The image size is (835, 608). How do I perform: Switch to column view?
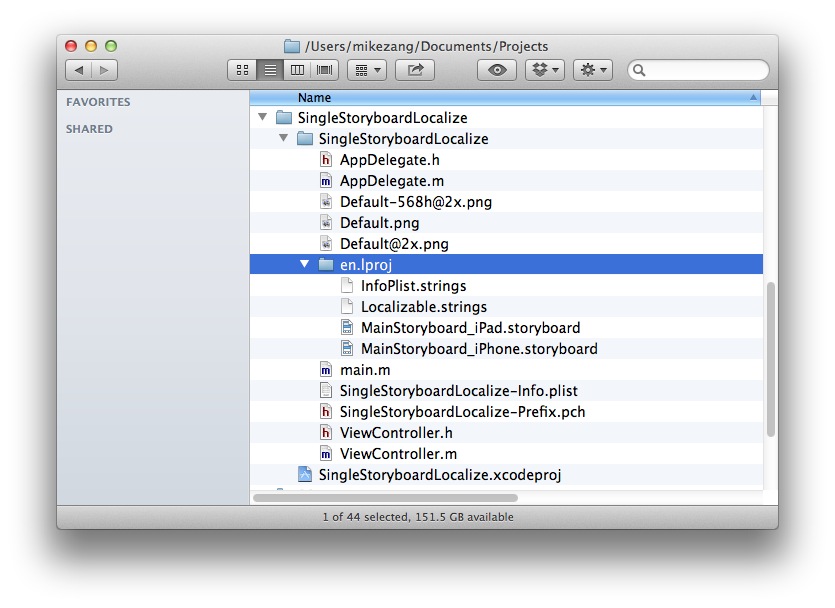298,70
